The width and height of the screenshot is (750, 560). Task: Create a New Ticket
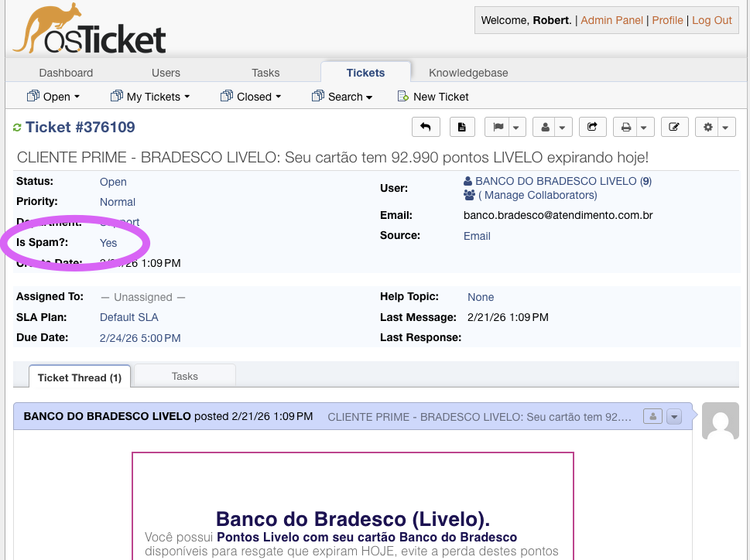pyautogui.click(x=440, y=97)
